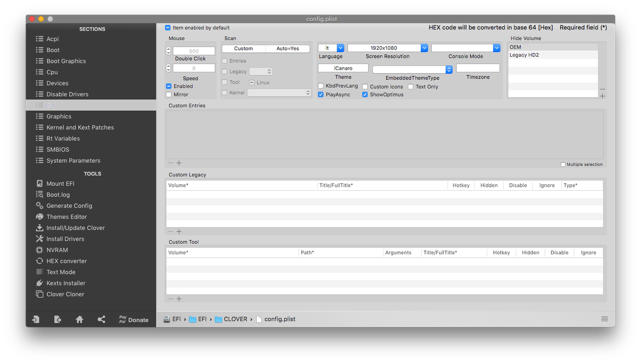The width and height of the screenshot is (641, 364).
Task: Enable the Mouse Mirror checkbox
Action: 169,94
